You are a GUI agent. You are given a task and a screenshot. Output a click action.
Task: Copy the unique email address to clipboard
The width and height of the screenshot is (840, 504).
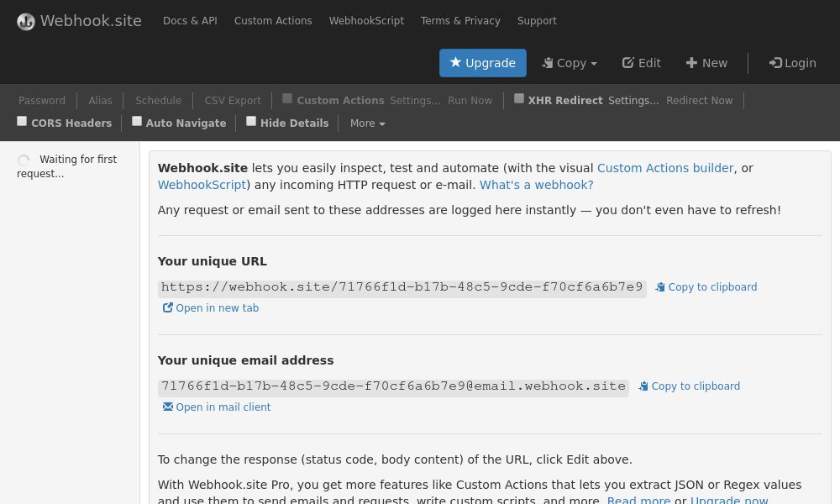click(x=689, y=386)
